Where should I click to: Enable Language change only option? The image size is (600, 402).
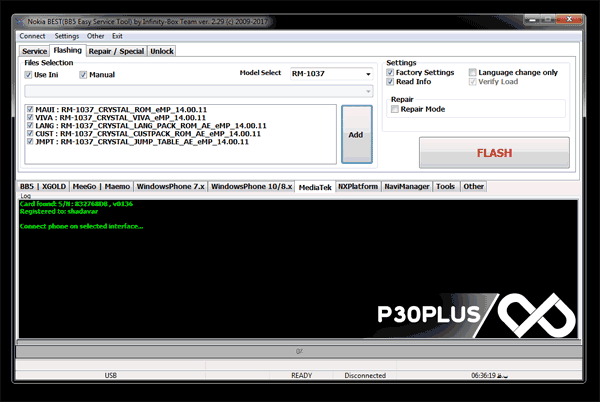[473, 73]
